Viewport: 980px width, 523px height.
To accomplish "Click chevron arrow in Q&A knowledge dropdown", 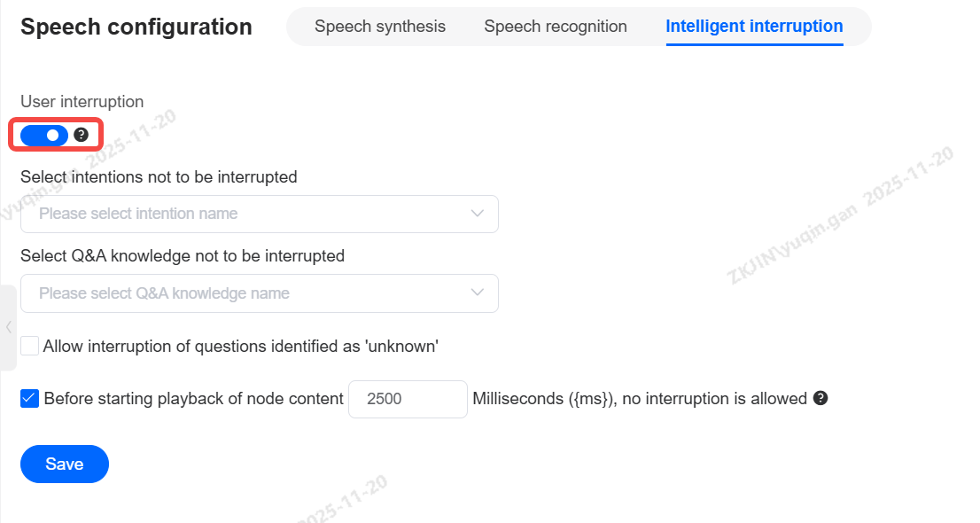I will tap(478, 293).
